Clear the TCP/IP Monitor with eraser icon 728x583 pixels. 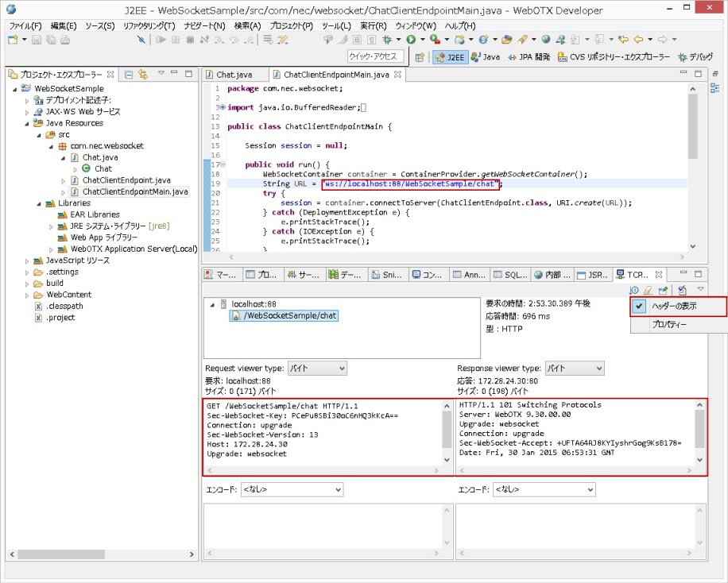pos(649,291)
